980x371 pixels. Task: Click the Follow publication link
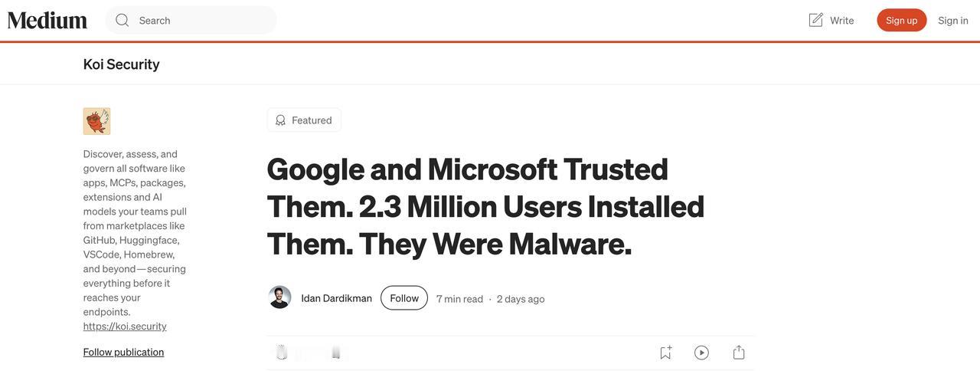pos(123,352)
